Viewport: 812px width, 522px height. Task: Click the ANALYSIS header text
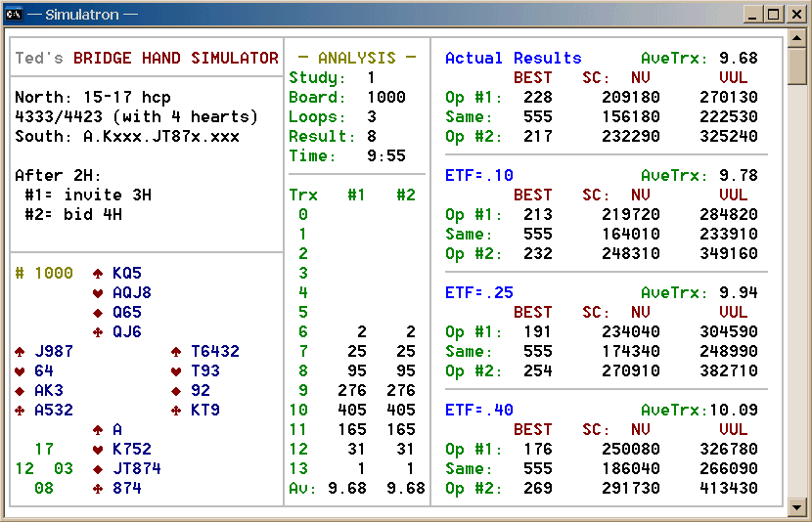coord(357,59)
